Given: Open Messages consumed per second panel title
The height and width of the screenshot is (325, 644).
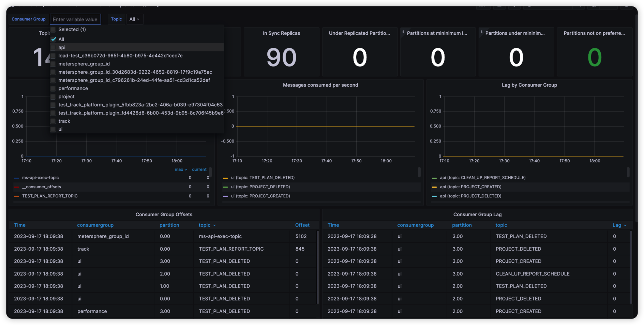Looking at the screenshot, I should point(320,85).
